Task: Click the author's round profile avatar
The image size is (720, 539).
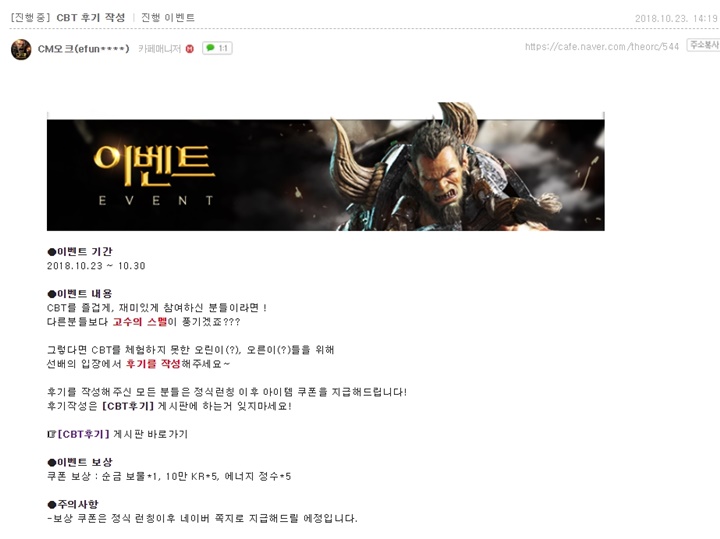Action: click(x=21, y=49)
